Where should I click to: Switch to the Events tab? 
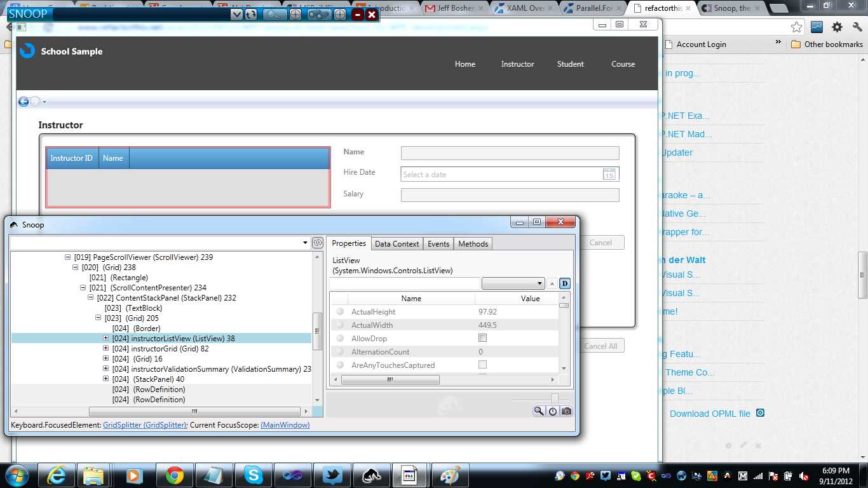pyautogui.click(x=438, y=243)
